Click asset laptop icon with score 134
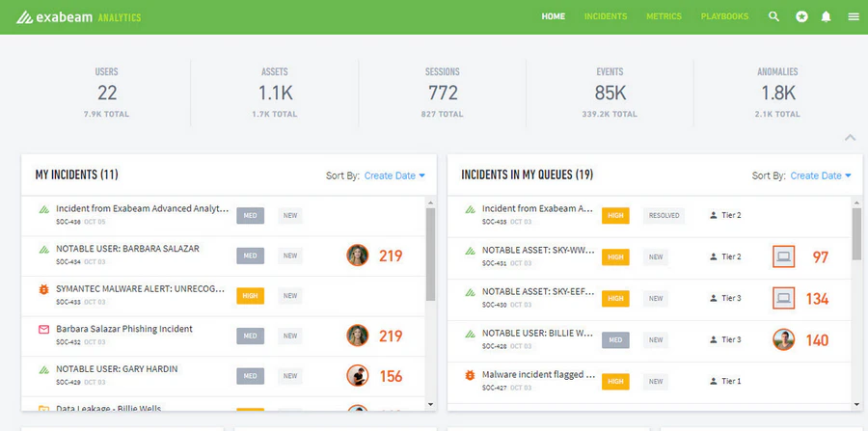Image resolution: width=868 pixels, height=431 pixels. pyautogui.click(x=783, y=298)
